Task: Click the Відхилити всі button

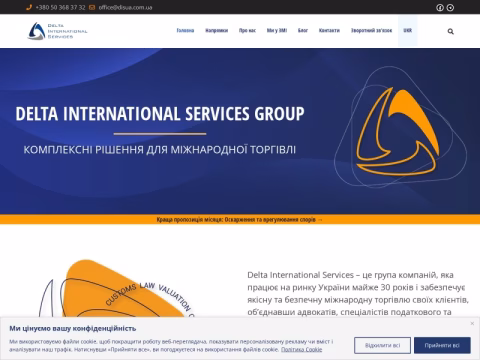Action: coord(382,345)
